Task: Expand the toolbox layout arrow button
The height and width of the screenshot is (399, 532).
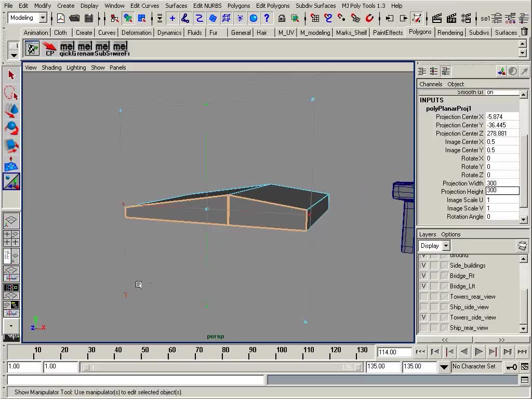Action: click(x=11, y=326)
